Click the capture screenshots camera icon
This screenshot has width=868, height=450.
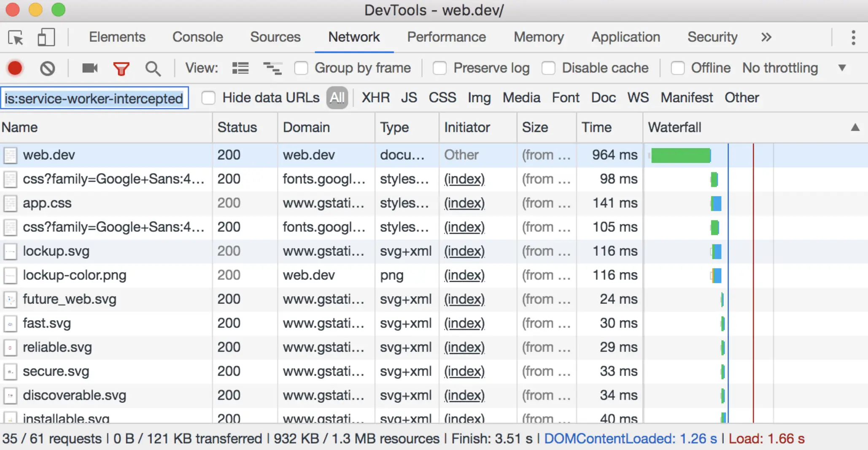point(90,68)
